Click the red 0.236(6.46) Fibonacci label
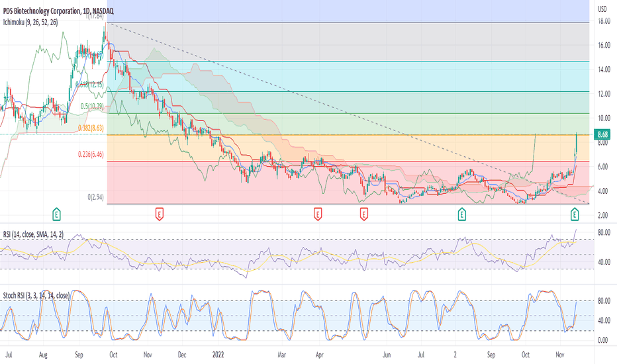The height and width of the screenshot is (364, 617). click(91, 154)
